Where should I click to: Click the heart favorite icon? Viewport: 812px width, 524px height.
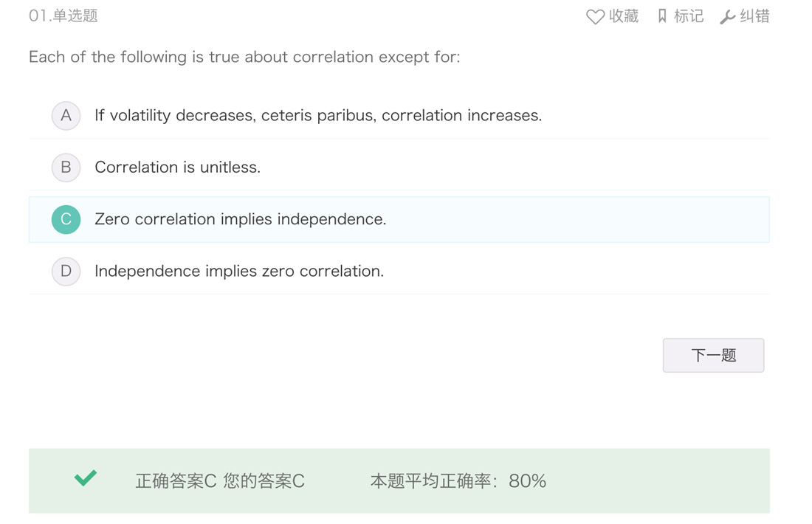pyautogui.click(x=595, y=16)
